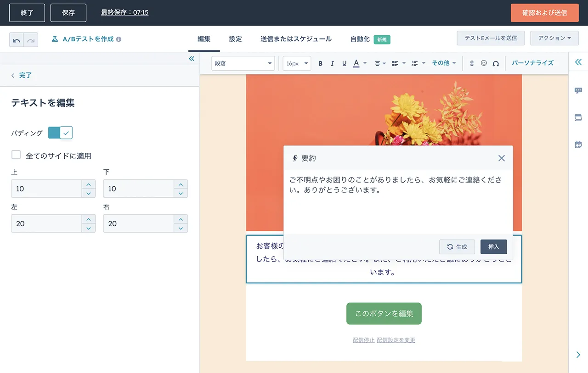Viewport: 588px width, 373px height.
Task: Open comments icon in right sidebar
Action: (x=578, y=91)
